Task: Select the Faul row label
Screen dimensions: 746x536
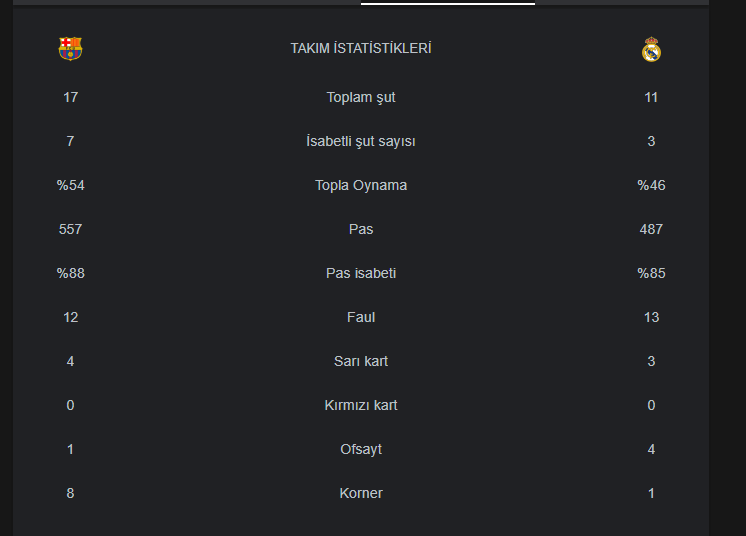Action: point(361,317)
